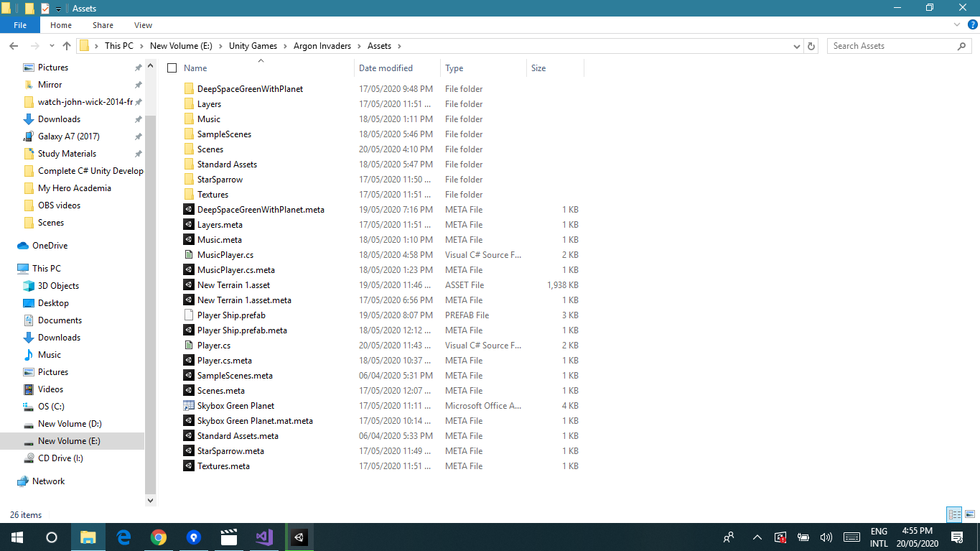Refresh the Assets folder view
The height and width of the screenshot is (551, 980).
click(x=811, y=46)
